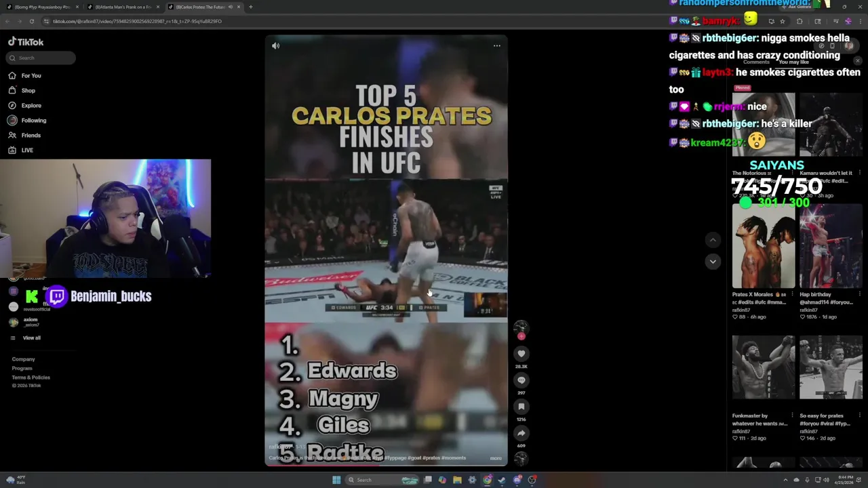
Task: Open Steam from the taskbar
Action: tap(502, 480)
